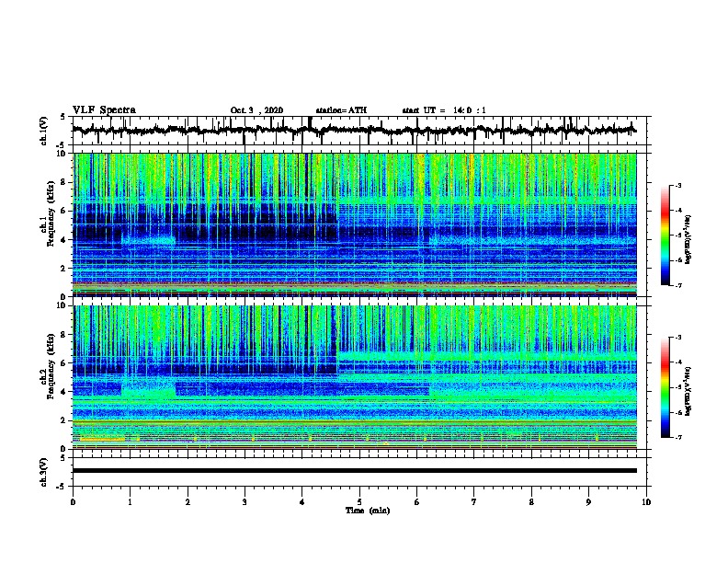Click the "10" label on the time axis
The width and height of the screenshot is (728, 563).
pos(646,502)
